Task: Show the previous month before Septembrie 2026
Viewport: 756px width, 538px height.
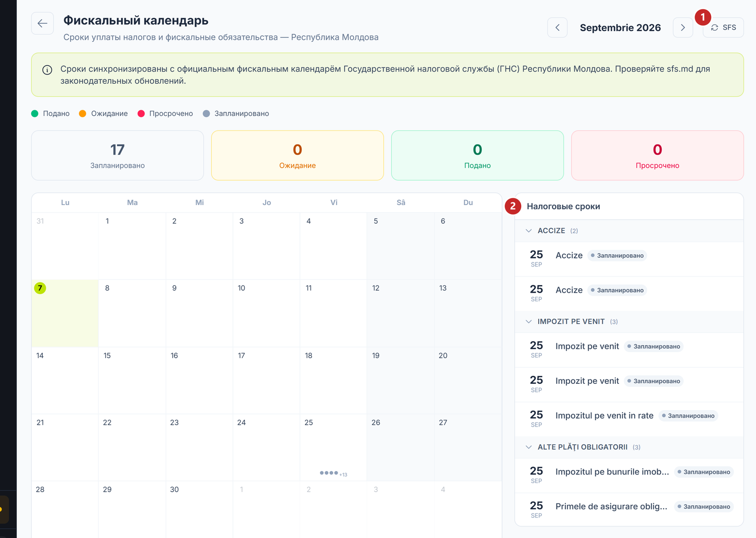Action: coord(557,28)
